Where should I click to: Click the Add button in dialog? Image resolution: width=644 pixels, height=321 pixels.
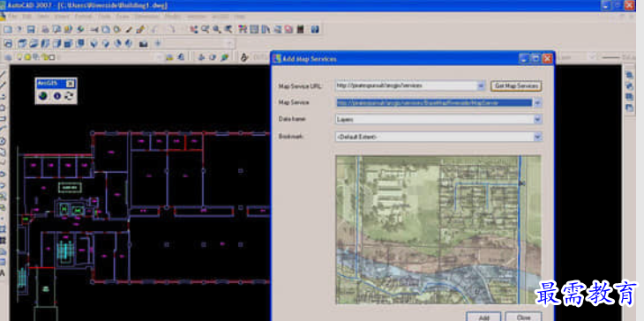point(483,317)
